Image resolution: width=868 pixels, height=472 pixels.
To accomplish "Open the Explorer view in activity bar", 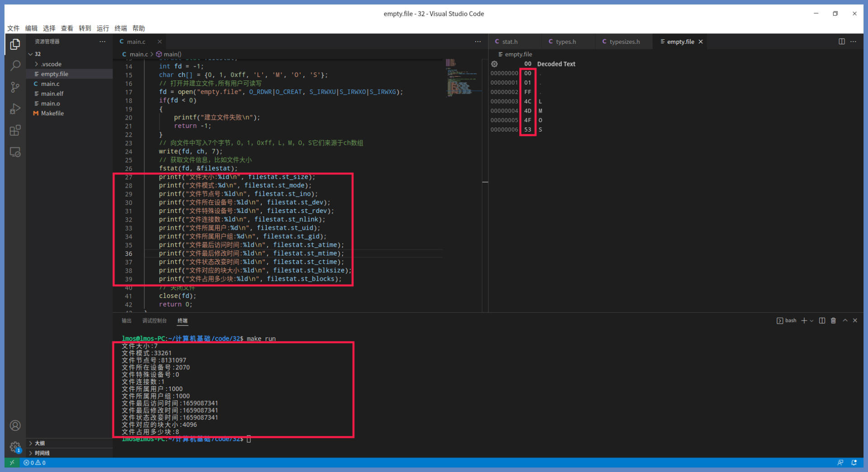I will 15,44.
